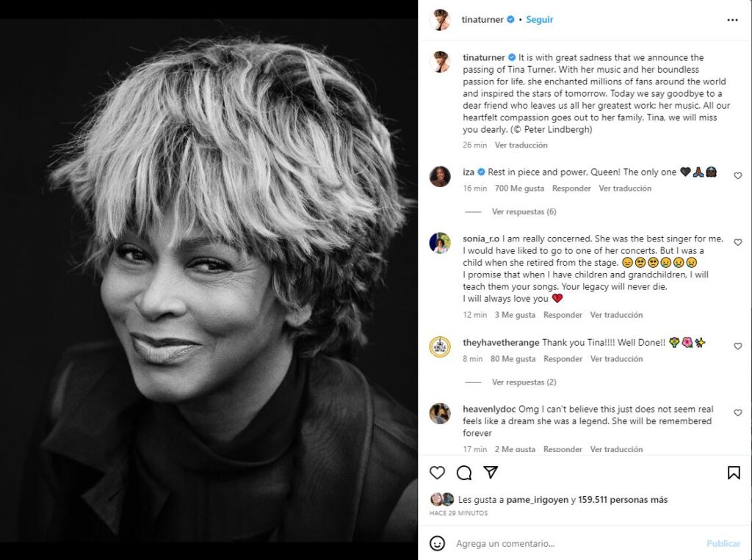Share the post via paper plane icon
This screenshot has height=560, width=752.
491,472
